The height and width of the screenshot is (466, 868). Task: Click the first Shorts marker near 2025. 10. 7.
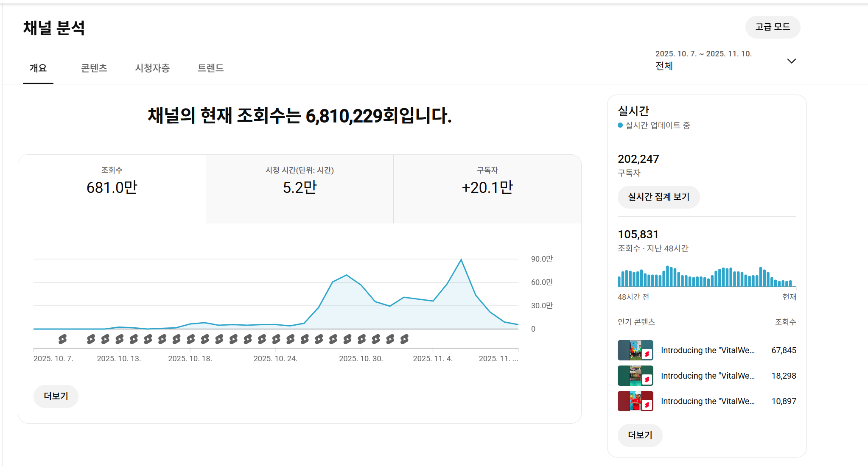tap(62, 339)
